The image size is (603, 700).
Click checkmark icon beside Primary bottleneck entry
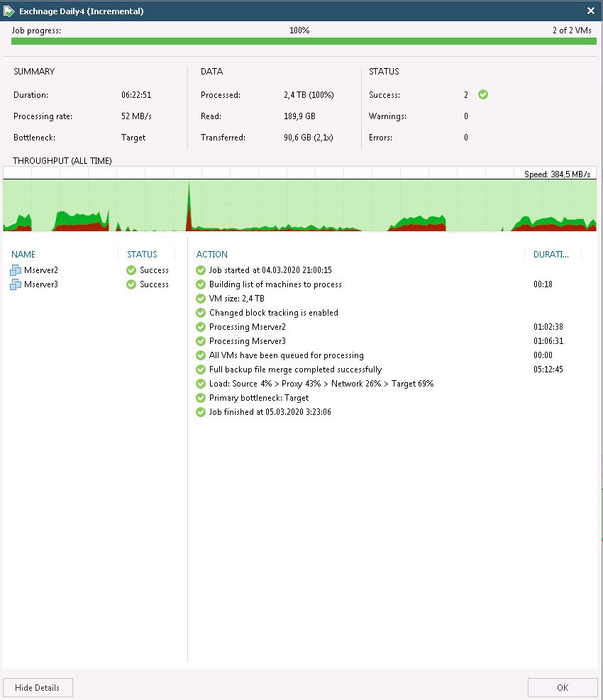pos(201,398)
